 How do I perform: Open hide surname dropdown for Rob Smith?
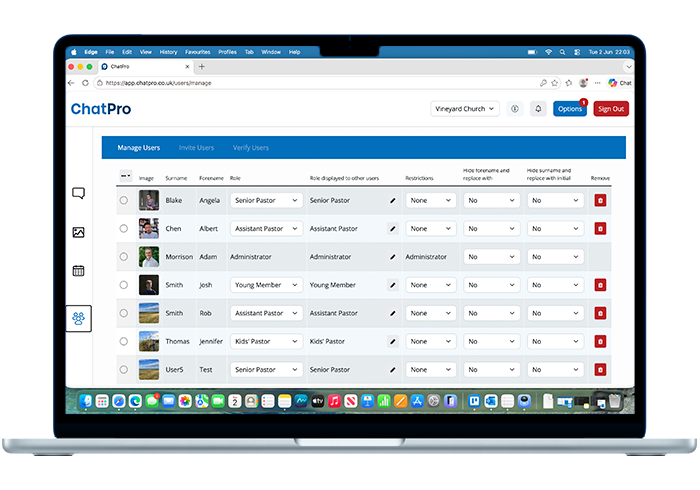coord(555,313)
